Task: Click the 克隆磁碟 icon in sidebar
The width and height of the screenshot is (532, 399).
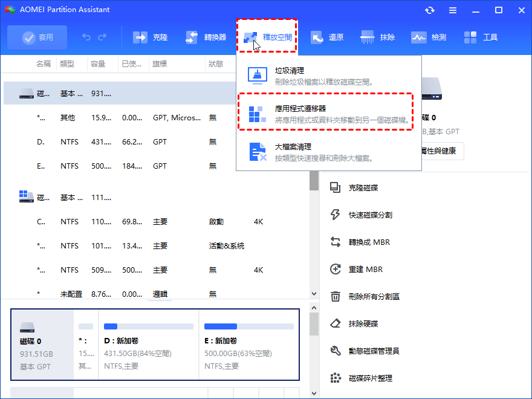Action: click(x=335, y=187)
